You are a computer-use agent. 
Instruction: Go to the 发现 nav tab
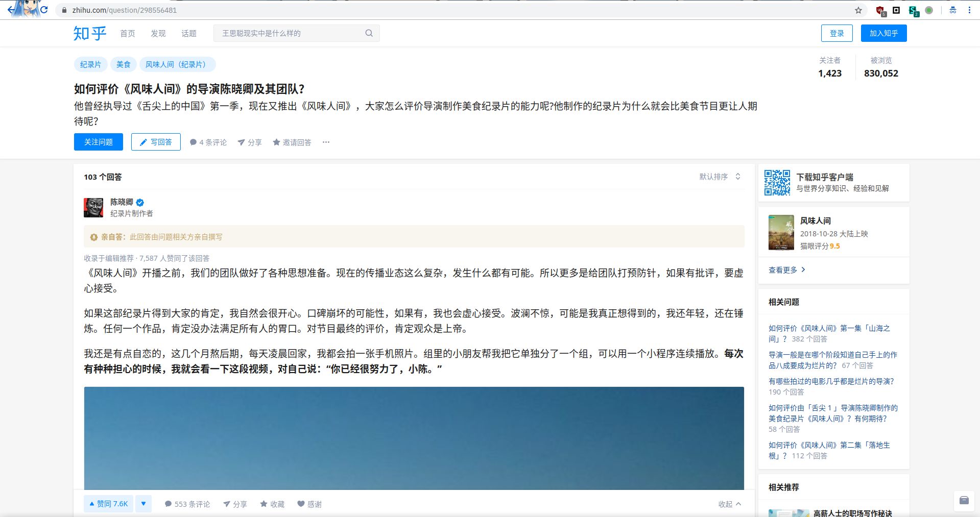[x=158, y=33]
